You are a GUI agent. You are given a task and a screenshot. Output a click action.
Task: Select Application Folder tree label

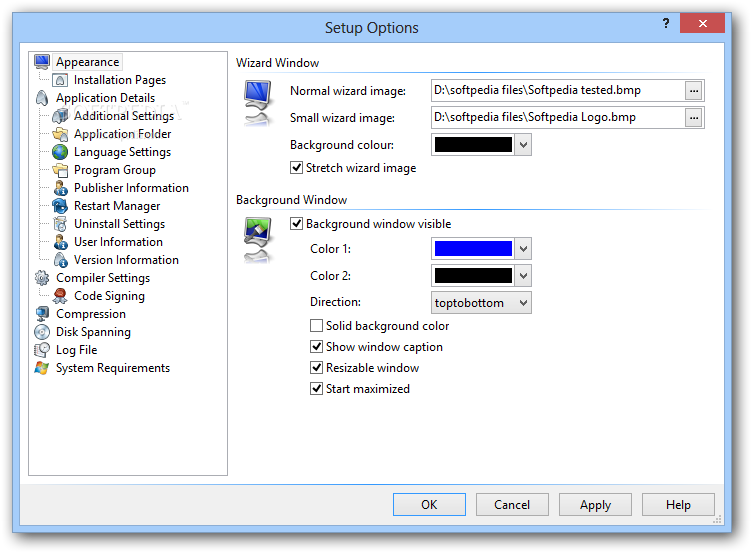click(122, 134)
